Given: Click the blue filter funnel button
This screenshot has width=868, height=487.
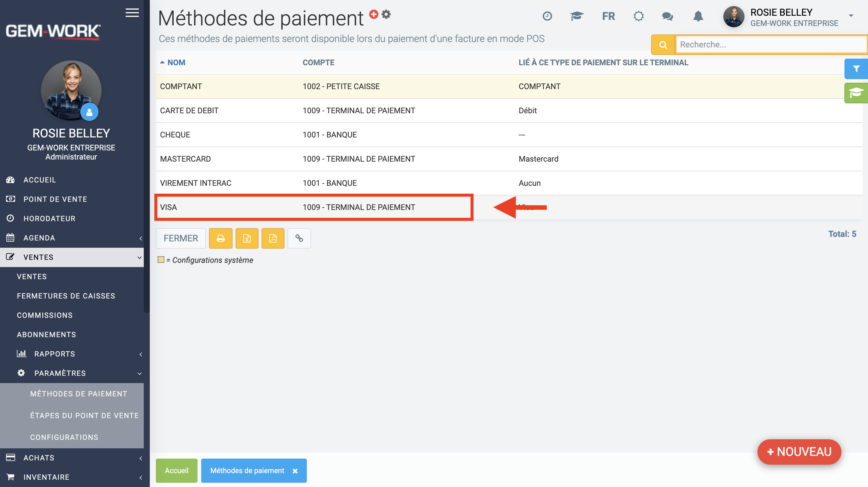Looking at the screenshot, I should (856, 69).
